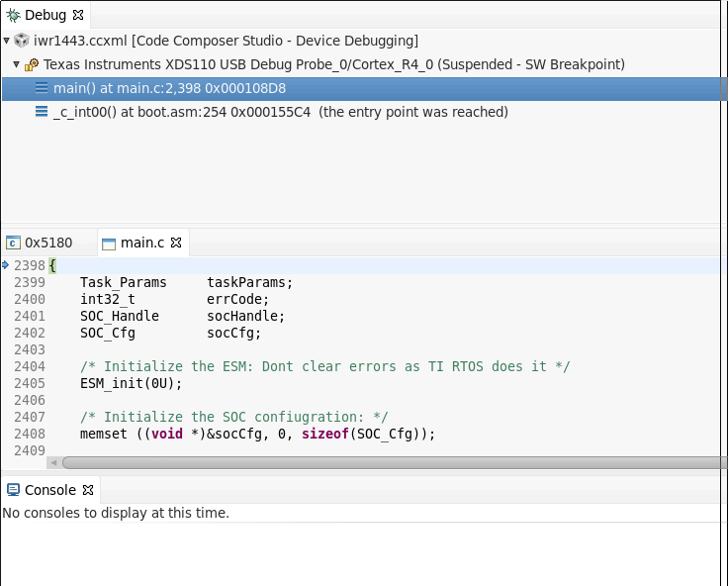
Task: Select the main() stack frame entry
Action: [x=169, y=88]
